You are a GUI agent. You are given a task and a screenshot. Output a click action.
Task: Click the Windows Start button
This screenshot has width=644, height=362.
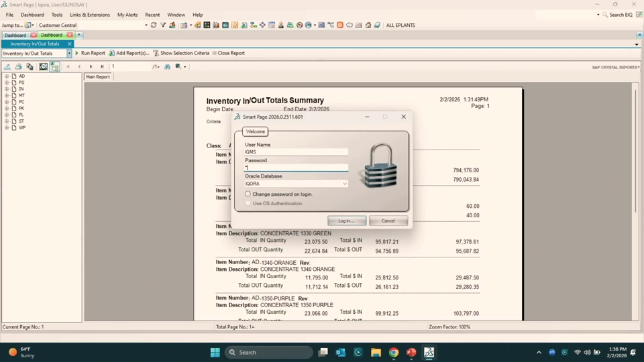tap(215, 352)
